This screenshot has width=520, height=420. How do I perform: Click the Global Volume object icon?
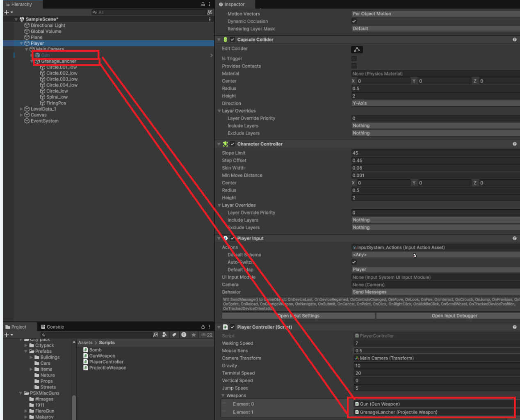(x=27, y=31)
